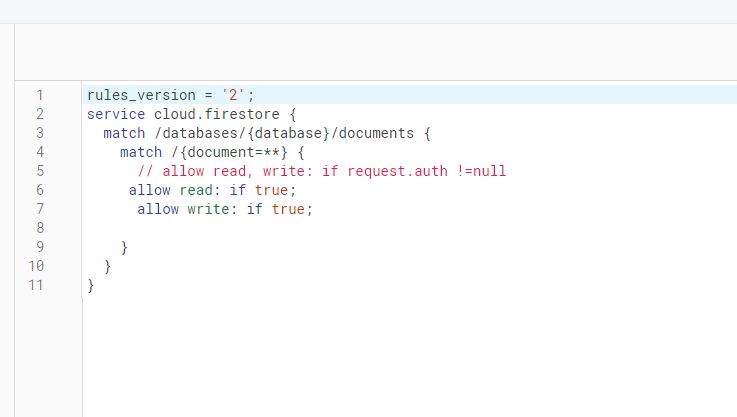The height and width of the screenshot is (417, 737).
Task: Select line number 5 in gutter
Action: [x=40, y=171]
